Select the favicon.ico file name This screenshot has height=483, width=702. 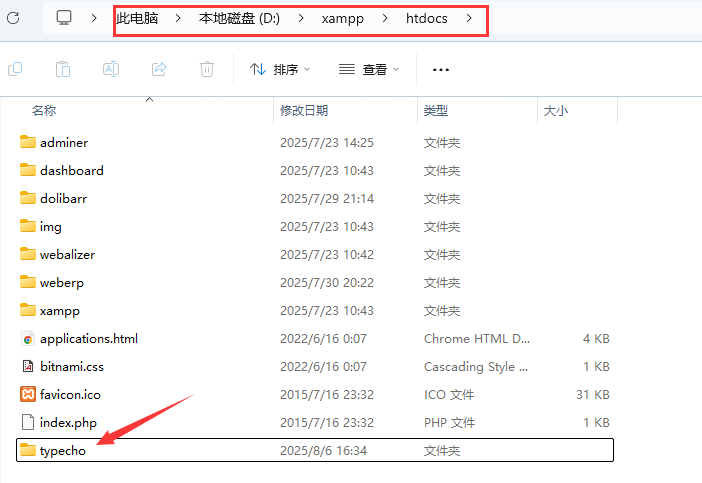click(x=70, y=394)
